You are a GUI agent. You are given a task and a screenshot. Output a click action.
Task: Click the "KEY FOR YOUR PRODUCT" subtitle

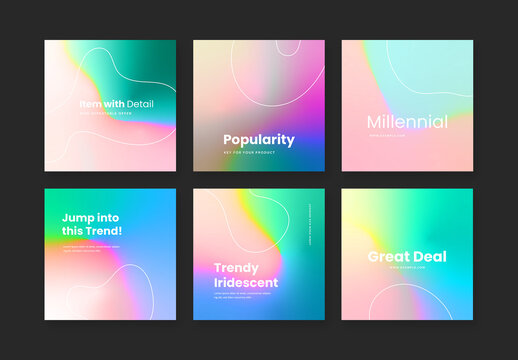pyautogui.click(x=249, y=152)
